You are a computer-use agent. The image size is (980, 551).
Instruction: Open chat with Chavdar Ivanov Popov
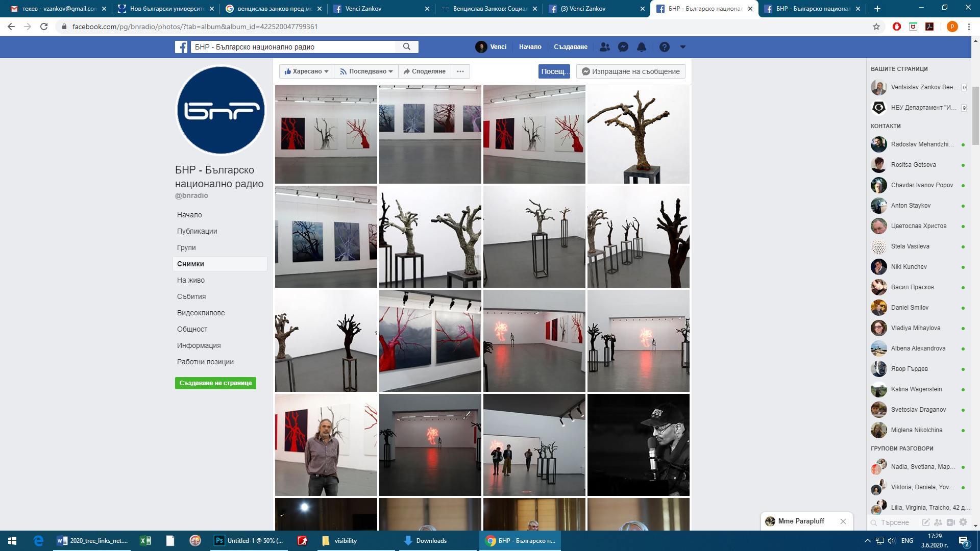pos(918,185)
